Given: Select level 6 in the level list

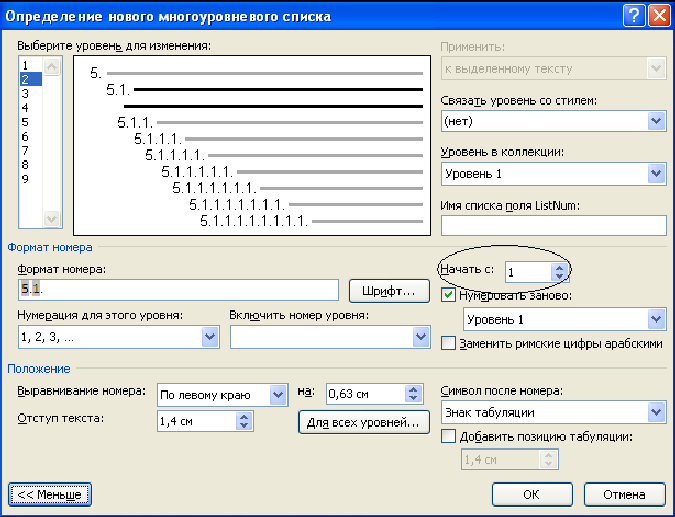Looking at the screenshot, I should pos(31,136).
